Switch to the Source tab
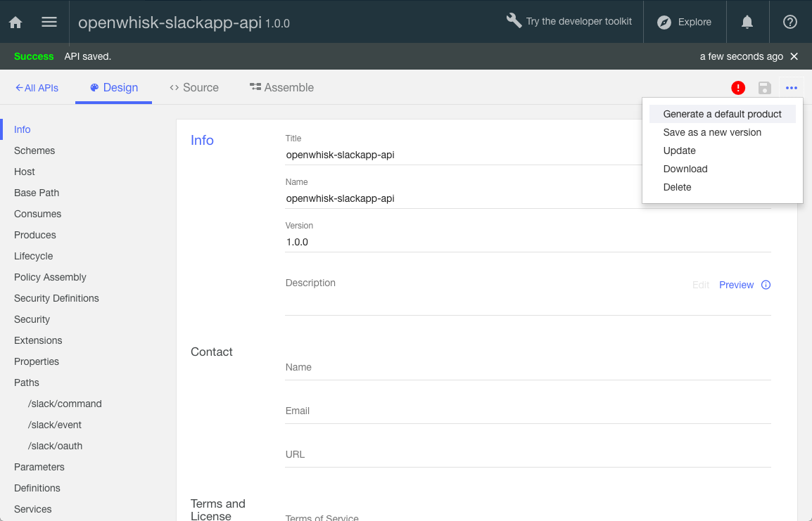The image size is (812, 521). point(194,87)
